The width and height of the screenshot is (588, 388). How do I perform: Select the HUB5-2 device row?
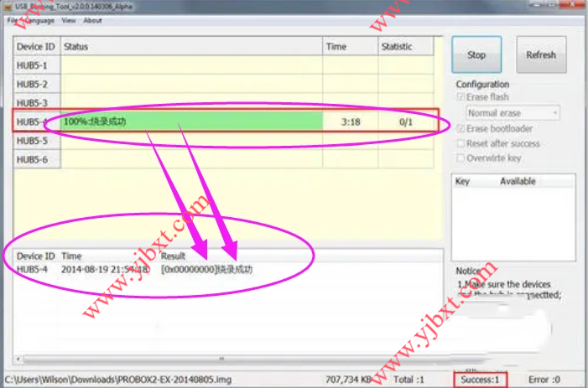[x=34, y=84]
